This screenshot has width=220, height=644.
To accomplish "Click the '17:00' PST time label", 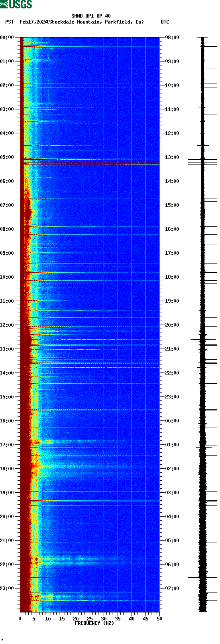I will [7, 445].
